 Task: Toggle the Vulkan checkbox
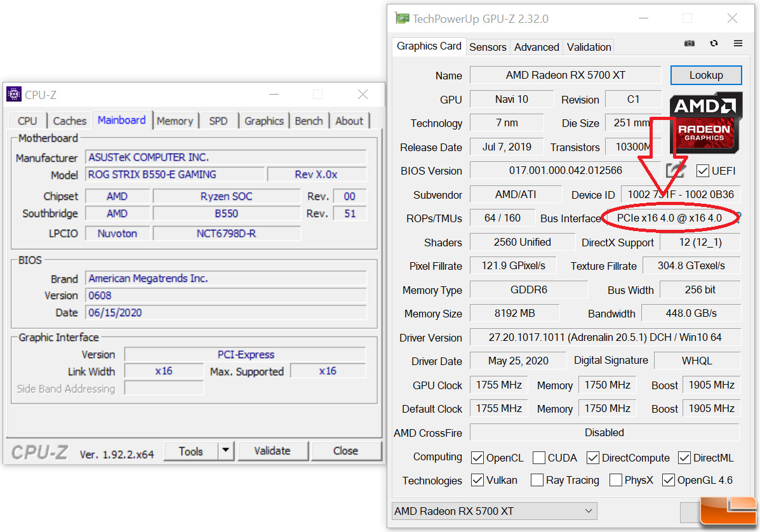pyautogui.click(x=477, y=480)
